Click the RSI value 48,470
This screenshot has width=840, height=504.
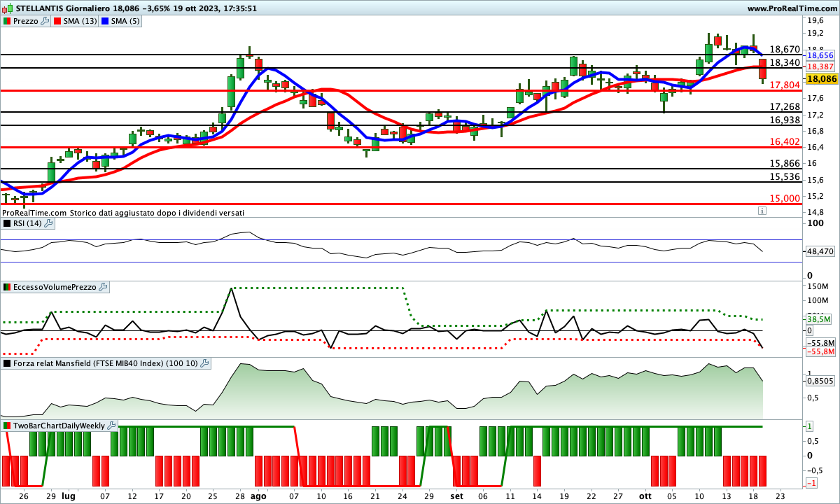820,251
